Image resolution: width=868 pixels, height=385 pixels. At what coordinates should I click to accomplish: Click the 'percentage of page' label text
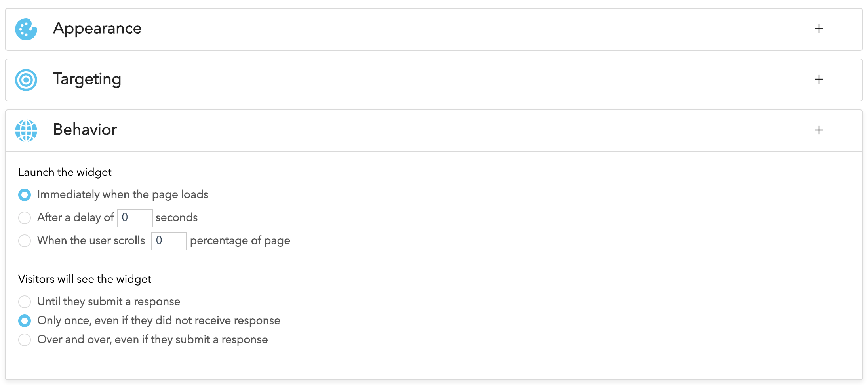[240, 241]
